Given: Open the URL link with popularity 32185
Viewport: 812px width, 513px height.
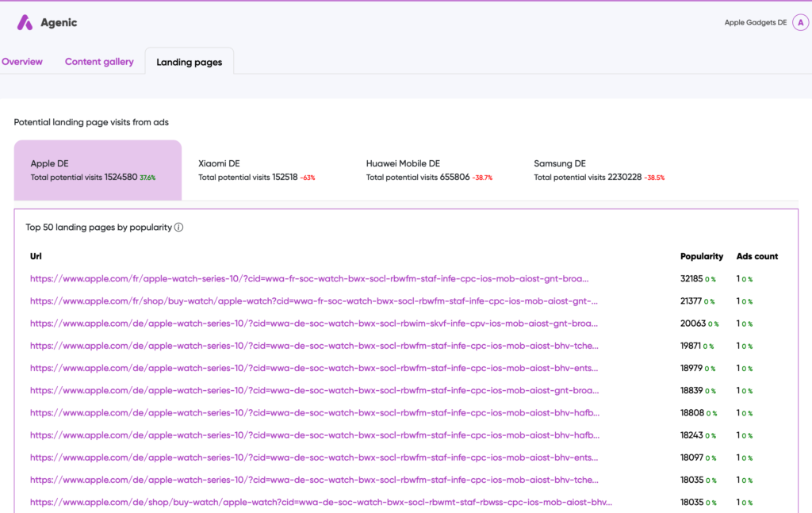Looking at the screenshot, I should (x=309, y=278).
